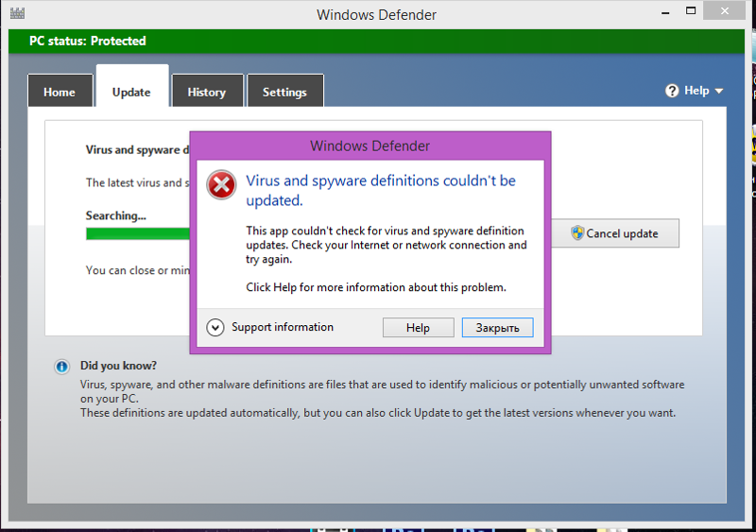The width and height of the screenshot is (756, 532).
Task: Click the green searching progress bar
Action: coord(138,233)
